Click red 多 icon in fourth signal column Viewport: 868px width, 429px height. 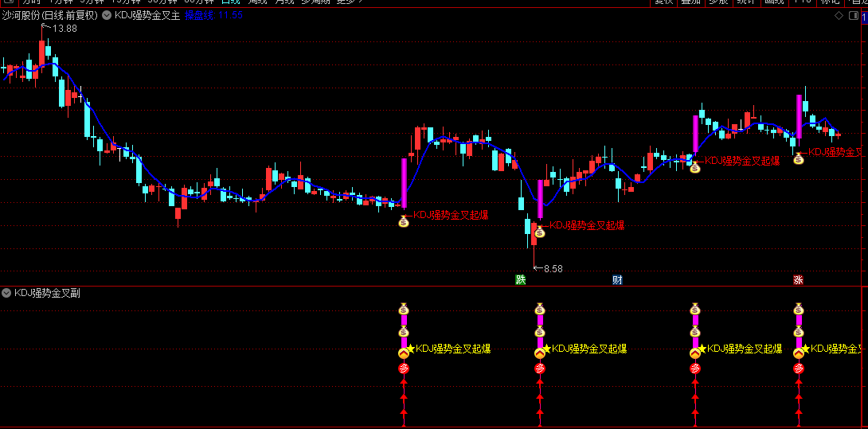[798, 368]
